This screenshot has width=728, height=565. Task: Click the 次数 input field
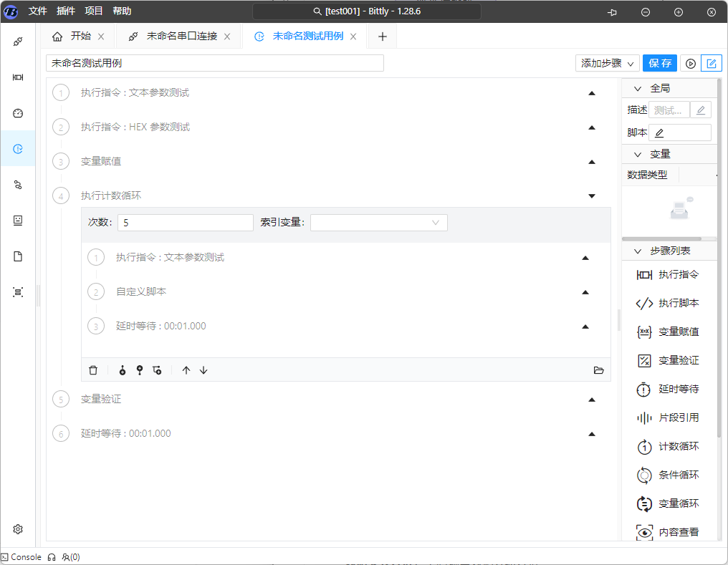[x=185, y=223]
